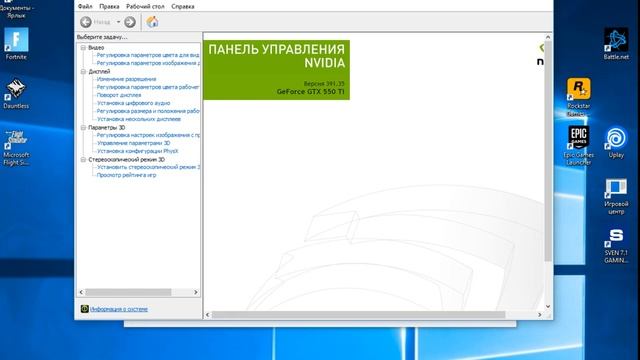
Task: Click the Дисплей category label
Action: 99,71
